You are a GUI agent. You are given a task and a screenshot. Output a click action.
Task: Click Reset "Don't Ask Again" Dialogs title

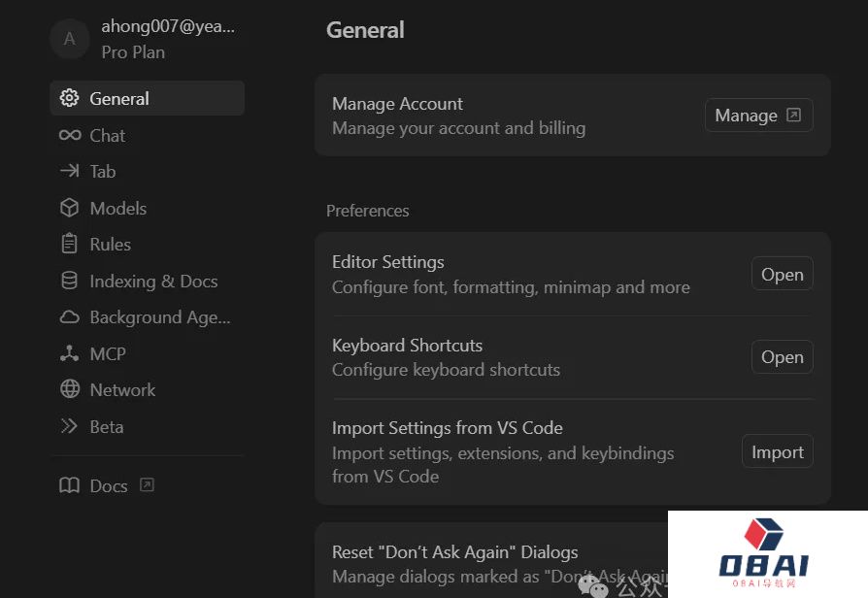click(x=455, y=552)
